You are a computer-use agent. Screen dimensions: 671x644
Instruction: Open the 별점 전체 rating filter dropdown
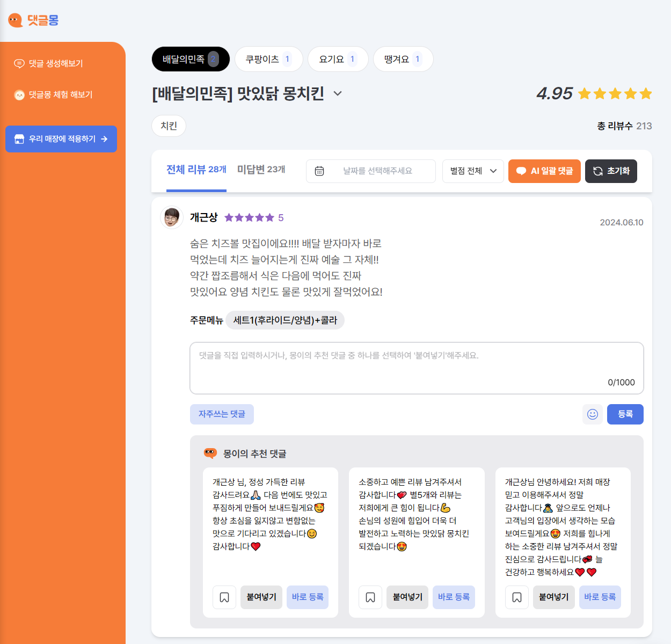473,171
